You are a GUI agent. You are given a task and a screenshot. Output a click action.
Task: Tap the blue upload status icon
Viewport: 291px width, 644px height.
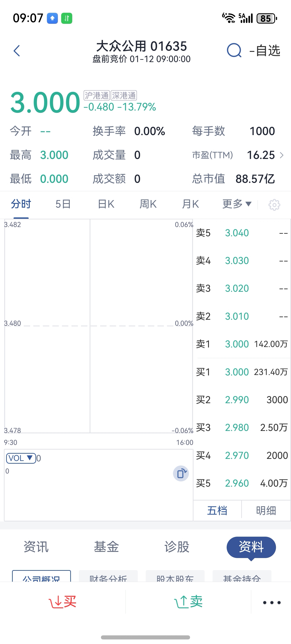tap(53, 18)
